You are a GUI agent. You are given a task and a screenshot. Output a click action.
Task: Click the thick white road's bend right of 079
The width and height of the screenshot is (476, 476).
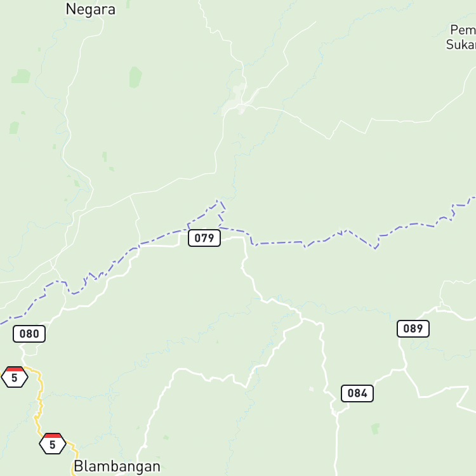pyautogui.click(x=244, y=238)
